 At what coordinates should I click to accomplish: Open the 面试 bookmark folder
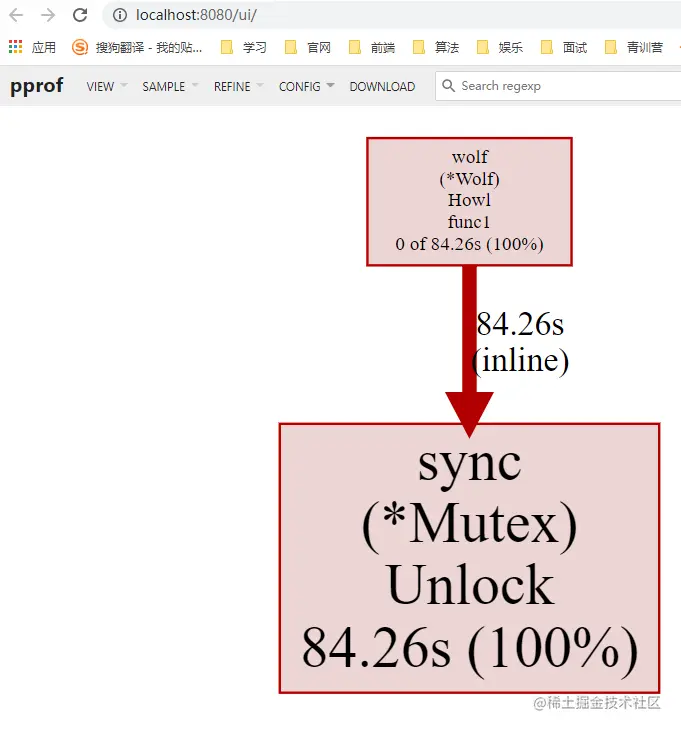pyautogui.click(x=564, y=47)
